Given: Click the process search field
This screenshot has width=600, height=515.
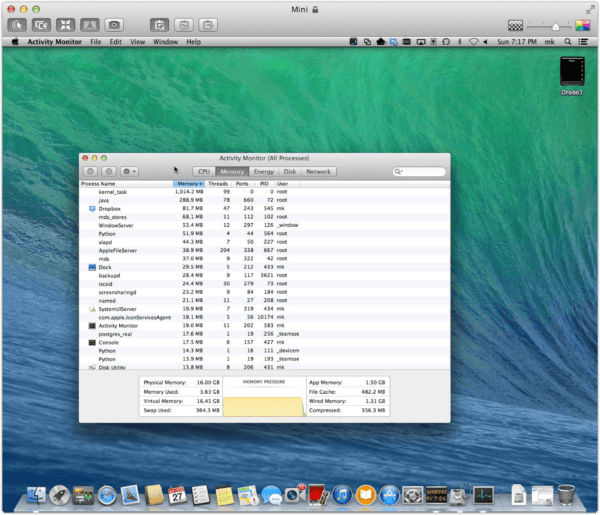Looking at the screenshot, I should [420, 172].
